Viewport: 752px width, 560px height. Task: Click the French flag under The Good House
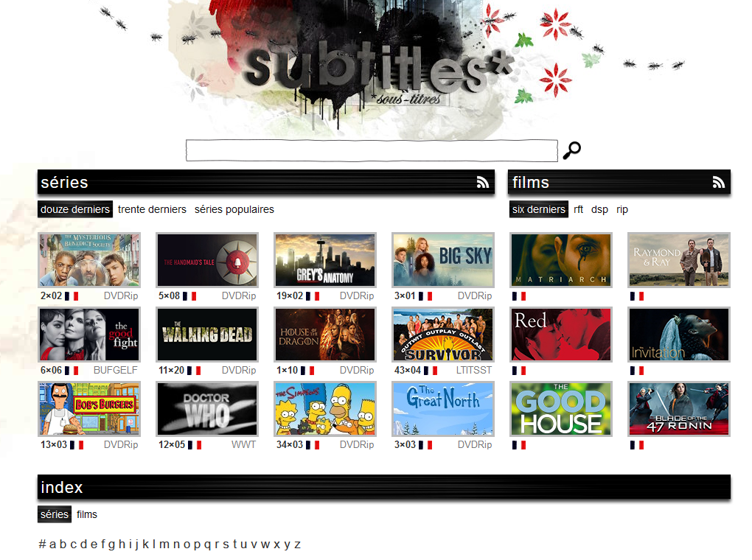coord(519,445)
